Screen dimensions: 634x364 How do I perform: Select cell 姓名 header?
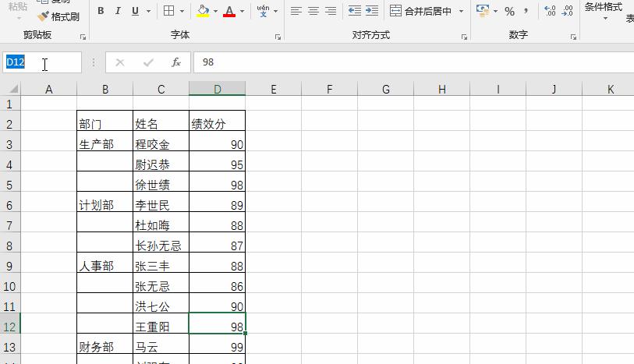click(x=161, y=121)
